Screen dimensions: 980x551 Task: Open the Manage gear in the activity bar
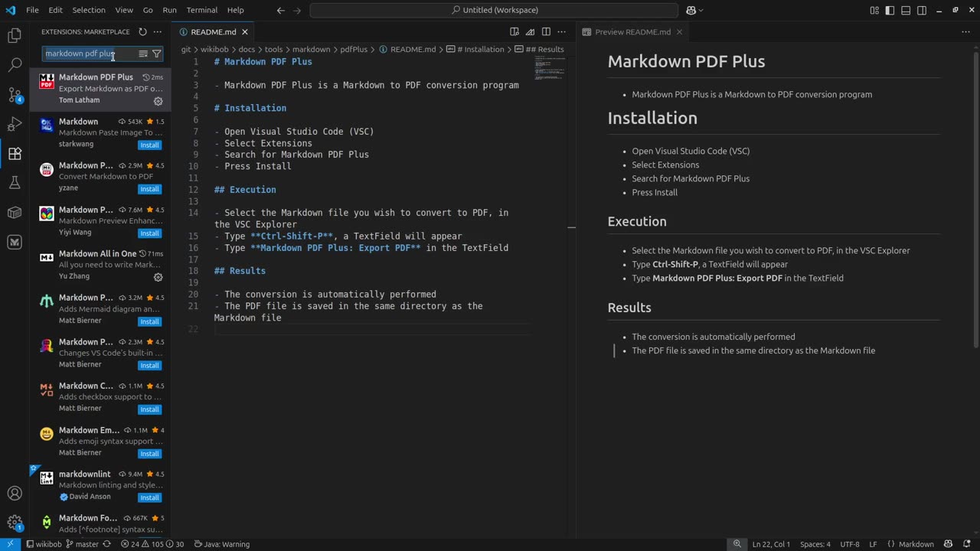(x=15, y=523)
